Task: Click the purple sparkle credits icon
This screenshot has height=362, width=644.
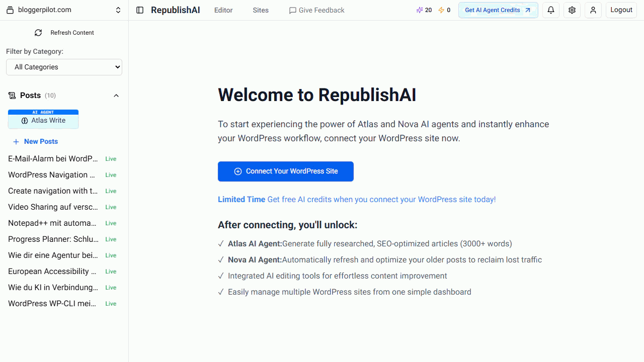Action: [x=420, y=10]
